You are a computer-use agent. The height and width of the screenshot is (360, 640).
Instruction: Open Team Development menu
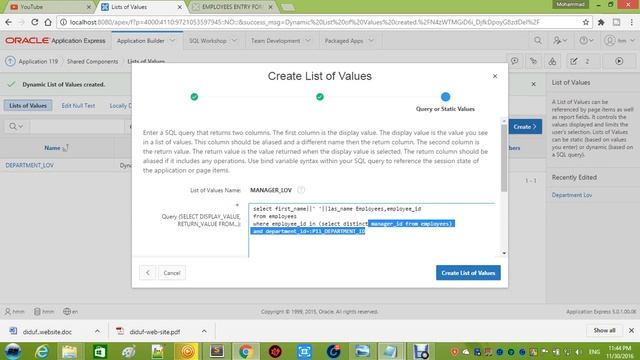[x=276, y=41]
